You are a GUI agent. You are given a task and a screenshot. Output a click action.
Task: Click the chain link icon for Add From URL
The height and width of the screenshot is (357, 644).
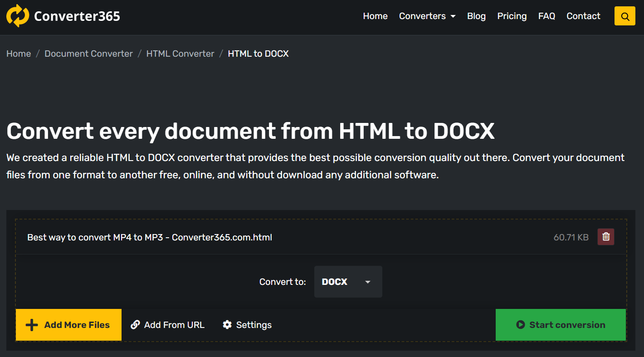(135, 325)
